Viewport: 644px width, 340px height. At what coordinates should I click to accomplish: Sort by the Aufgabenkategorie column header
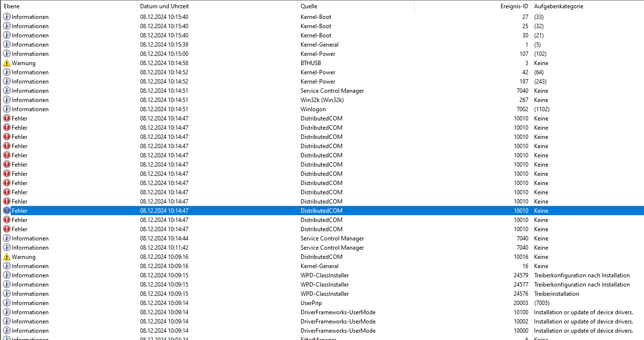(x=559, y=6)
